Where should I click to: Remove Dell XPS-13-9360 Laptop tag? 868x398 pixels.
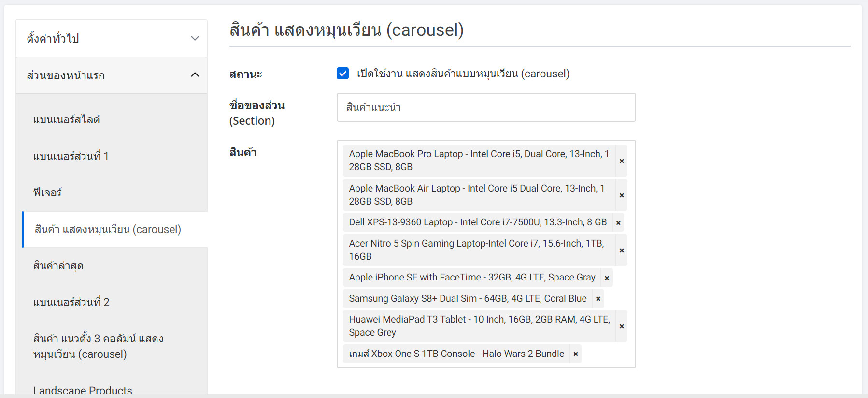[618, 222]
